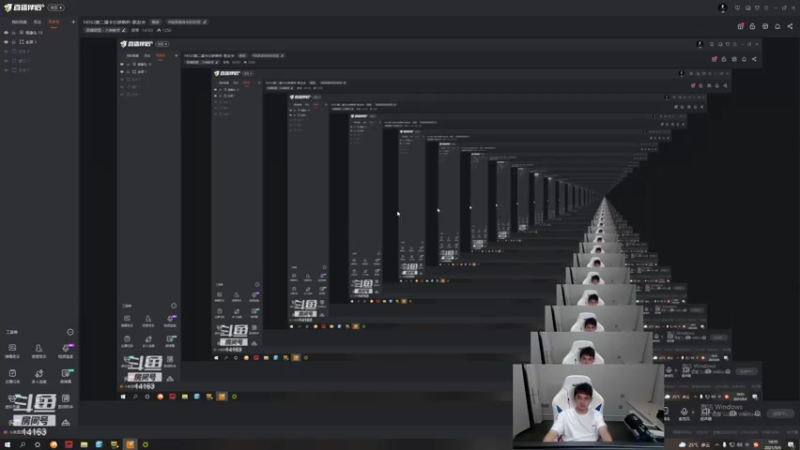Open the toolbox tool with person icon
The width and height of the screenshot is (800, 450).
tap(39, 351)
